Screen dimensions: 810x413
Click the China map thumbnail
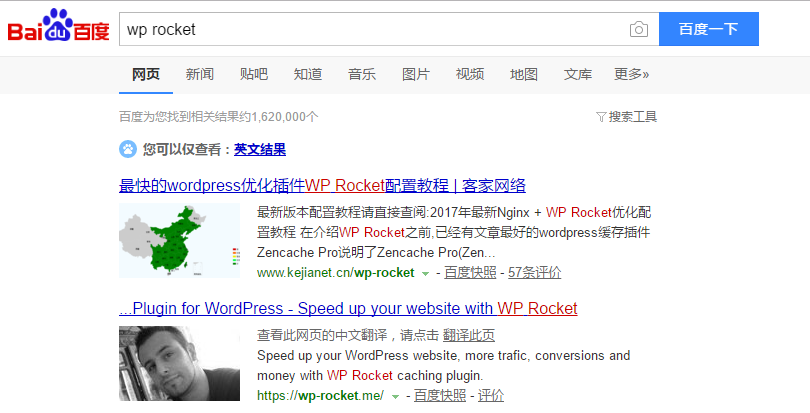pos(179,240)
